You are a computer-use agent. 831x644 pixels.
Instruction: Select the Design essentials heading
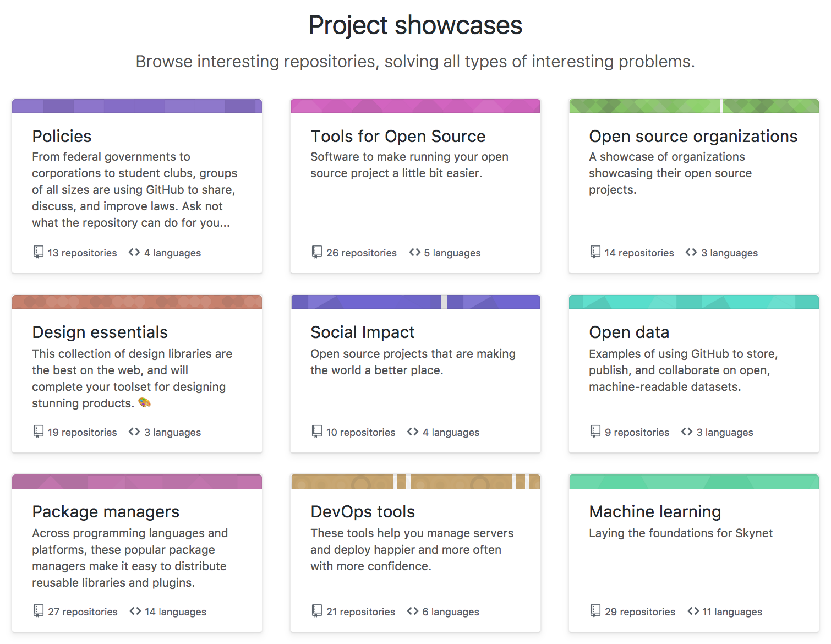click(x=100, y=332)
